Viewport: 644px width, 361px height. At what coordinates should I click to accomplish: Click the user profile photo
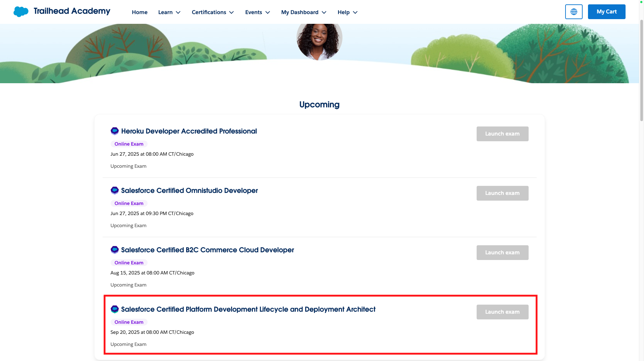click(x=319, y=41)
